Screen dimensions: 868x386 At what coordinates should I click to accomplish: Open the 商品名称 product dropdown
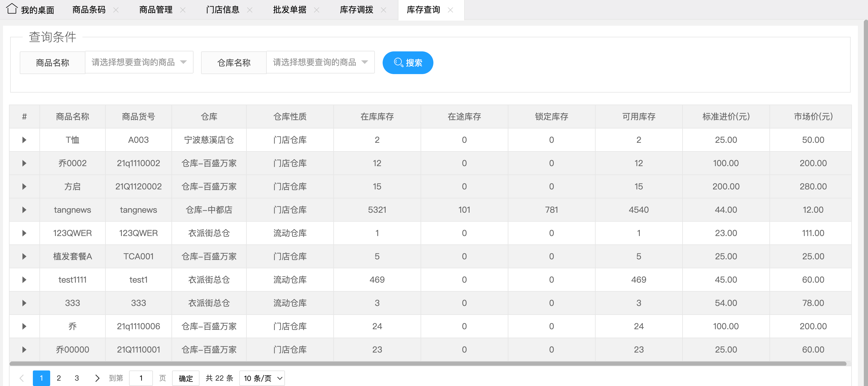coord(139,62)
